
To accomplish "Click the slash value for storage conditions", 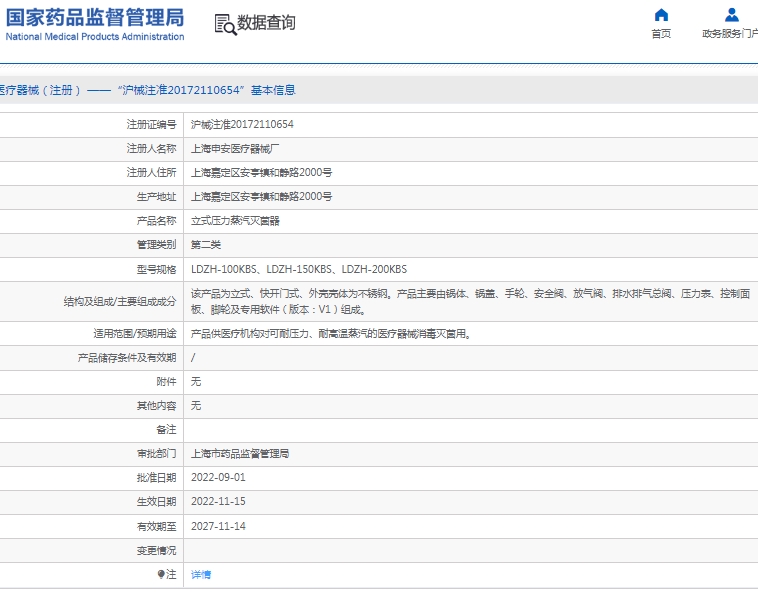I will point(193,358).
